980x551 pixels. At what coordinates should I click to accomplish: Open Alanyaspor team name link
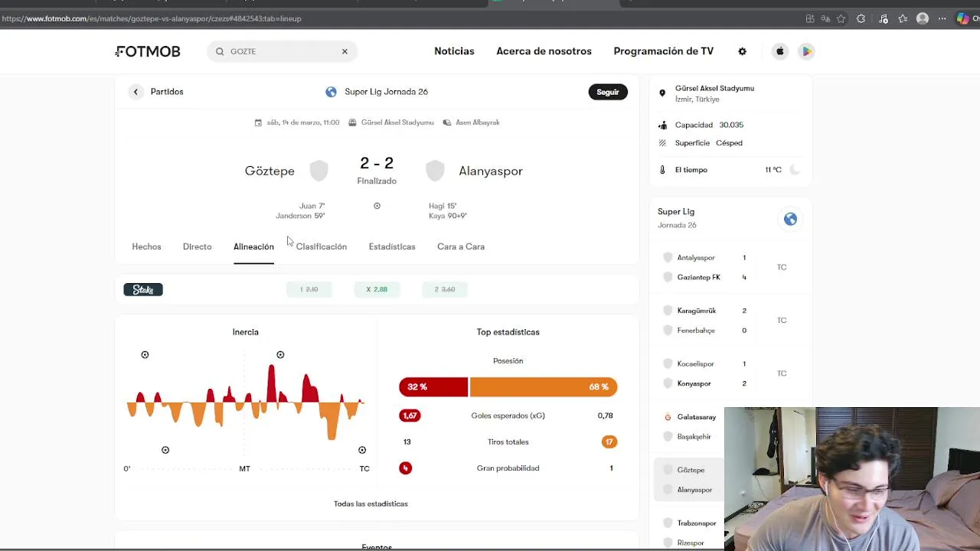click(491, 171)
